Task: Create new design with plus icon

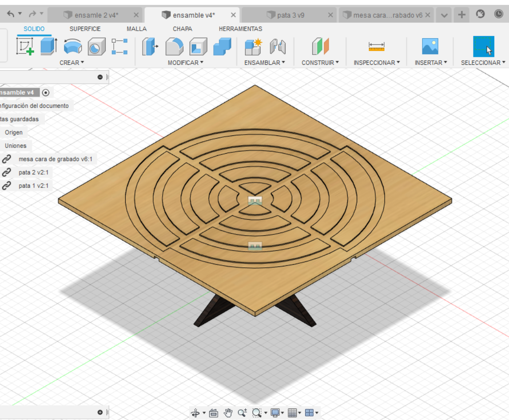Action: tap(461, 15)
